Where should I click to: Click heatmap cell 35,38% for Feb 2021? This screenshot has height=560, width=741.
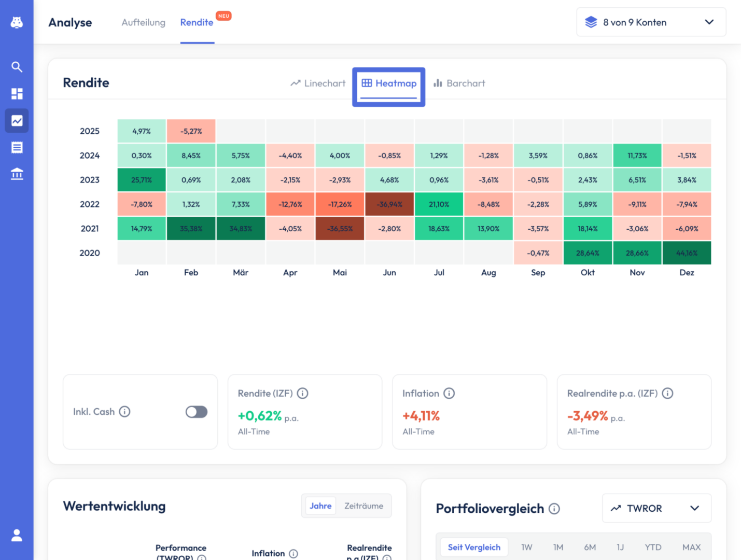click(191, 229)
